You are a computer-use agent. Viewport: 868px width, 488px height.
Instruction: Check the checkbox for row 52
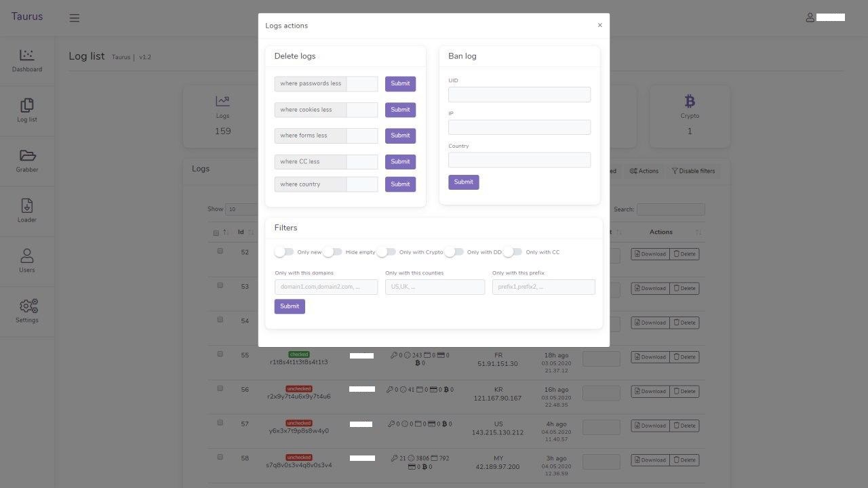point(220,251)
